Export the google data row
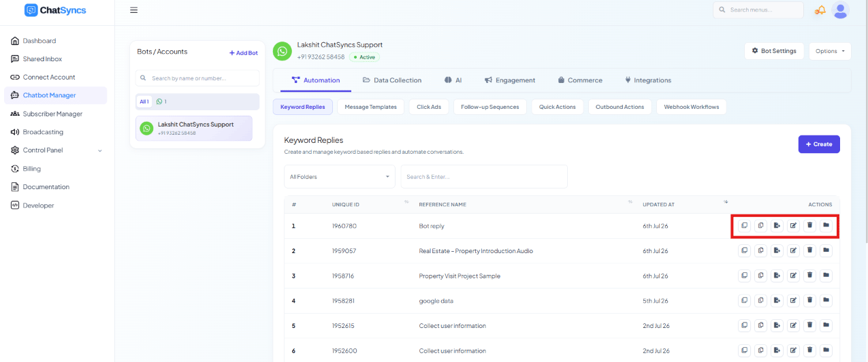Image resolution: width=868 pixels, height=362 pixels. coord(777,300)
